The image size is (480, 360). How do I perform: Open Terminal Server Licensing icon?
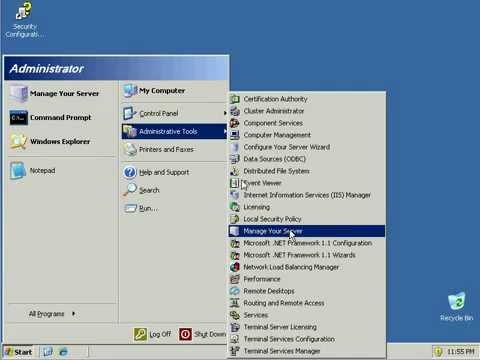[235, 327]
